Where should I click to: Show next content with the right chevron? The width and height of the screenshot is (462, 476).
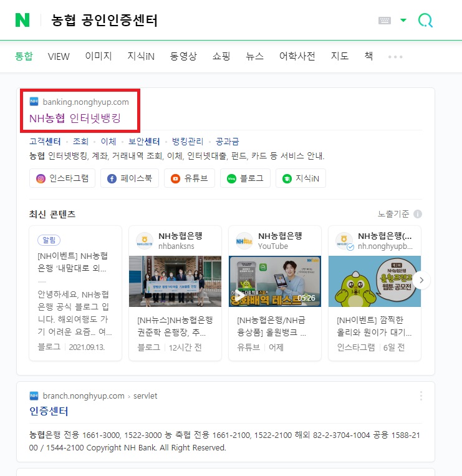point(421,280)
